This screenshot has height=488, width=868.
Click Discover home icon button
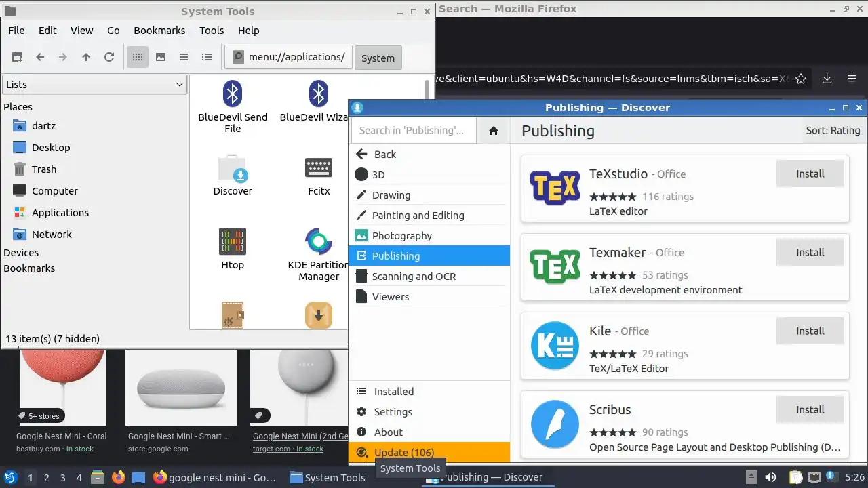(494, 131)
